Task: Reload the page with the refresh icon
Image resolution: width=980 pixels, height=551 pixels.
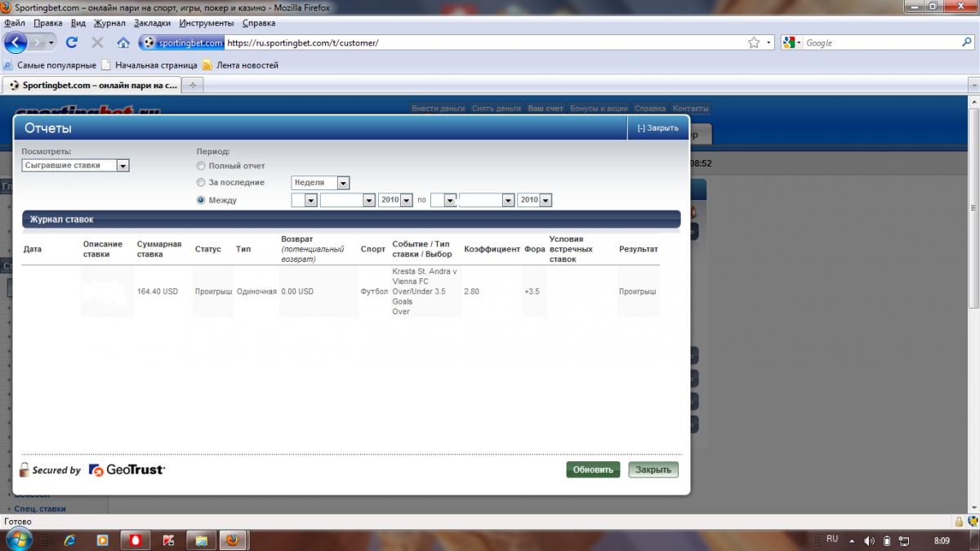Action: 72,42
